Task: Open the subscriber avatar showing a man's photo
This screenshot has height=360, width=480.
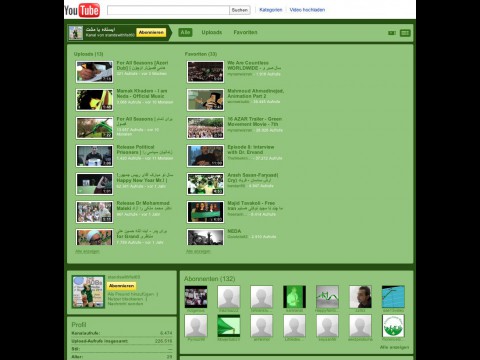Action: 360,297
